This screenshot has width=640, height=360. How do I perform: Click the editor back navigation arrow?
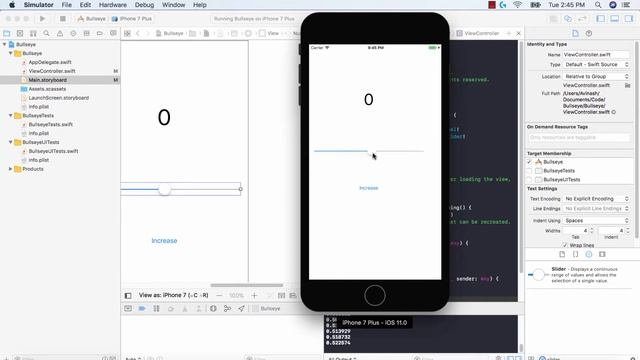coord(138,33)
